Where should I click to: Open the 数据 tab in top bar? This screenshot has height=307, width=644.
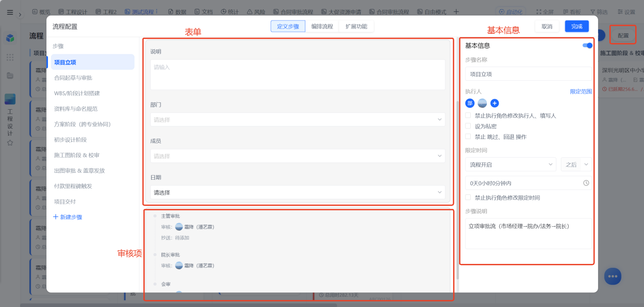[177, 11]
